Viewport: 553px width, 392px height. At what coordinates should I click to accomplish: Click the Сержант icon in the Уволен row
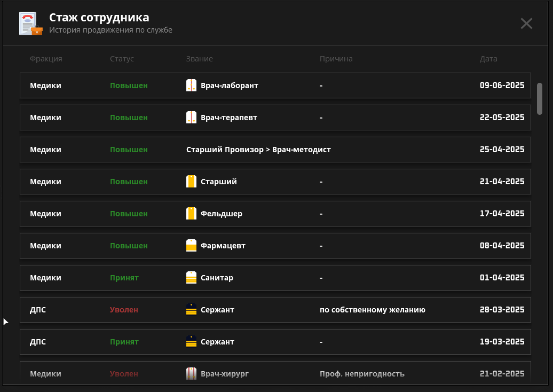(191, 310)
